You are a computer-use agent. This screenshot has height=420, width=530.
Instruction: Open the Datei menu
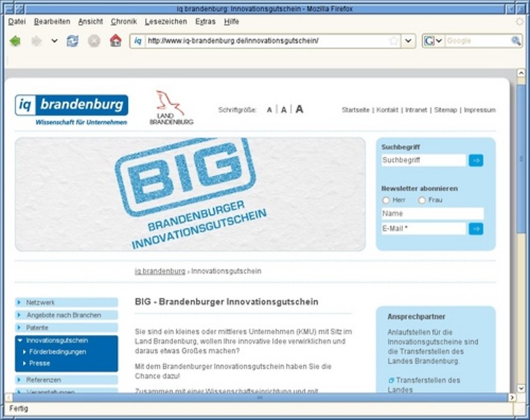pyautogui.click(x=17, y=22)
